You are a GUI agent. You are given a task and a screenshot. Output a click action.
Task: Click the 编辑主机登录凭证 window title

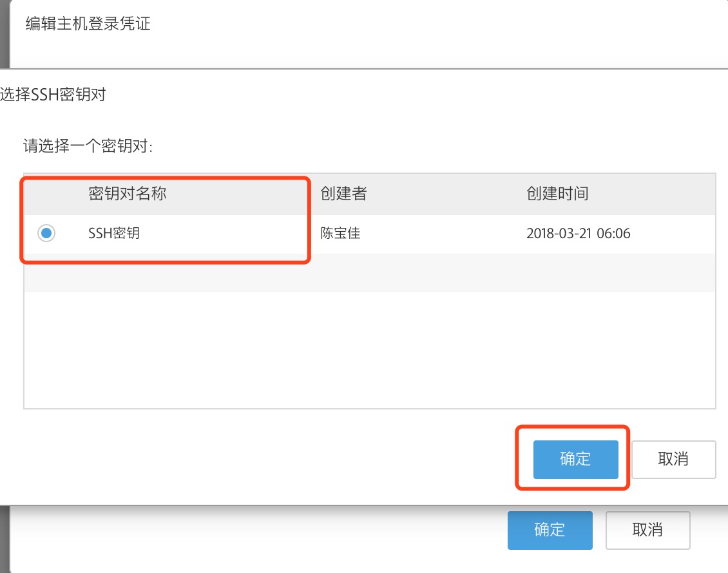pos(88,24)
